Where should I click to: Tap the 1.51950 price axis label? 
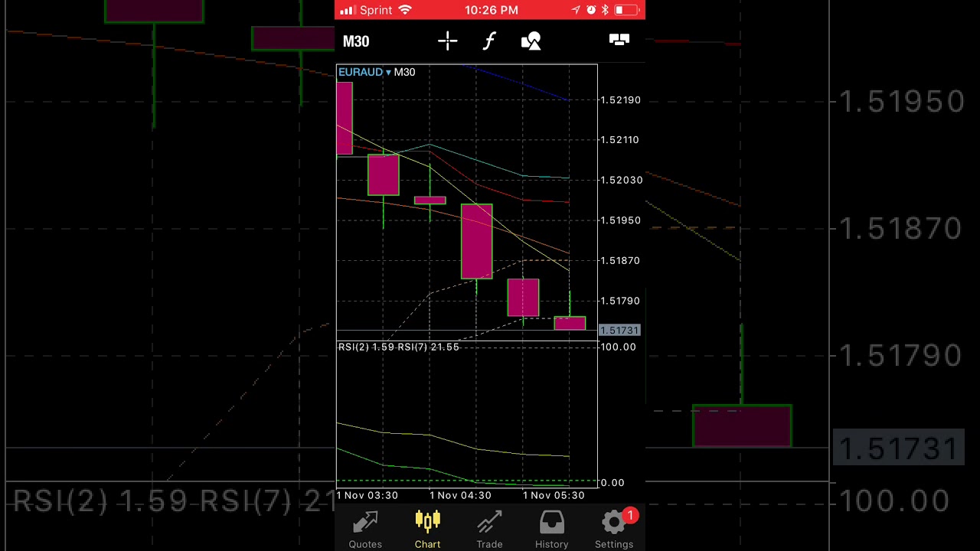point(620,220)
